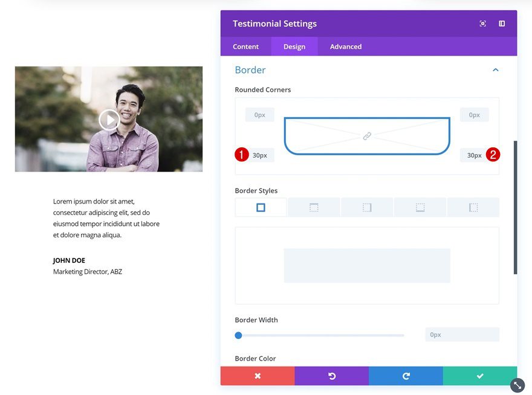This screenshot has height=395, width=532.
Task: Select the last border style option
Action: pos(473,207)
